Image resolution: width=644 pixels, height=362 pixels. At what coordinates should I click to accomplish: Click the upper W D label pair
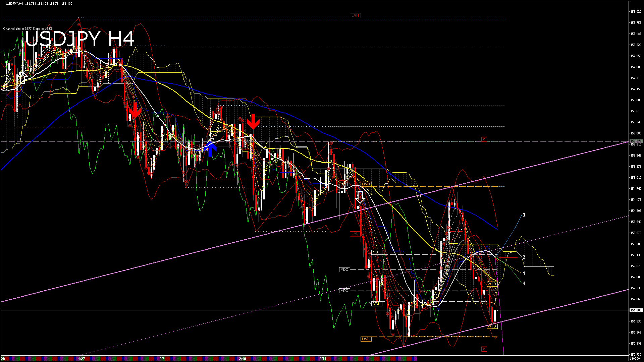(x=492, y=284)
